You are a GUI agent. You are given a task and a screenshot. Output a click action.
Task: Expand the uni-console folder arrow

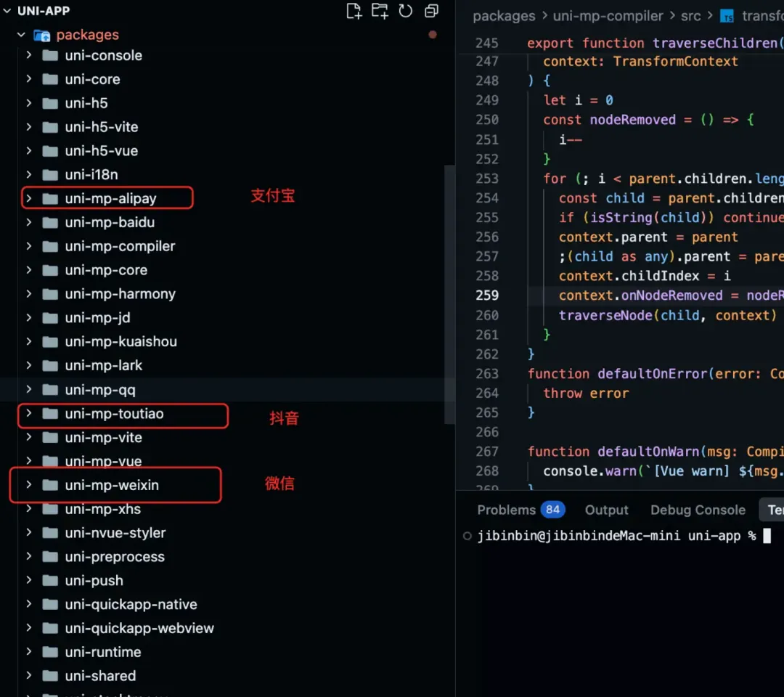tap(29, 55)
